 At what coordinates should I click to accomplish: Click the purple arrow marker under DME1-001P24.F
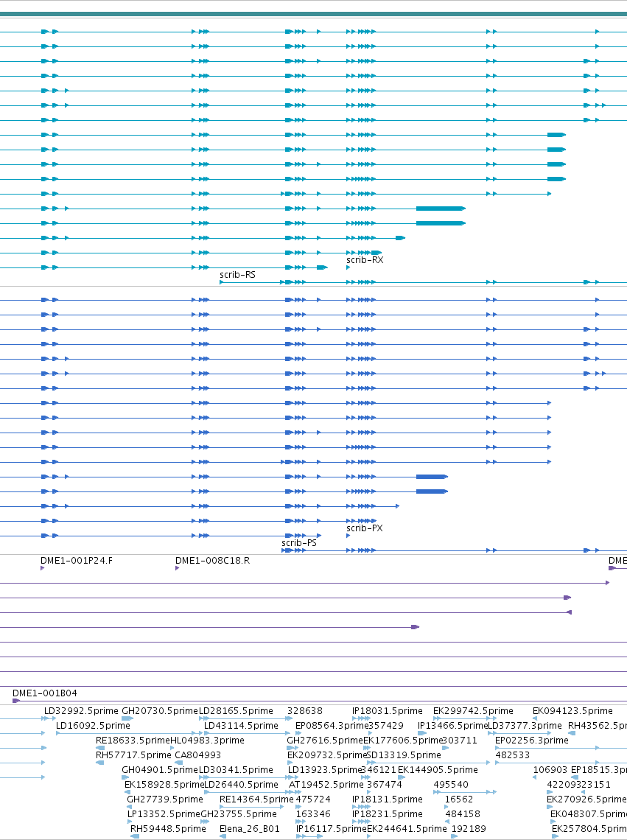42,568
